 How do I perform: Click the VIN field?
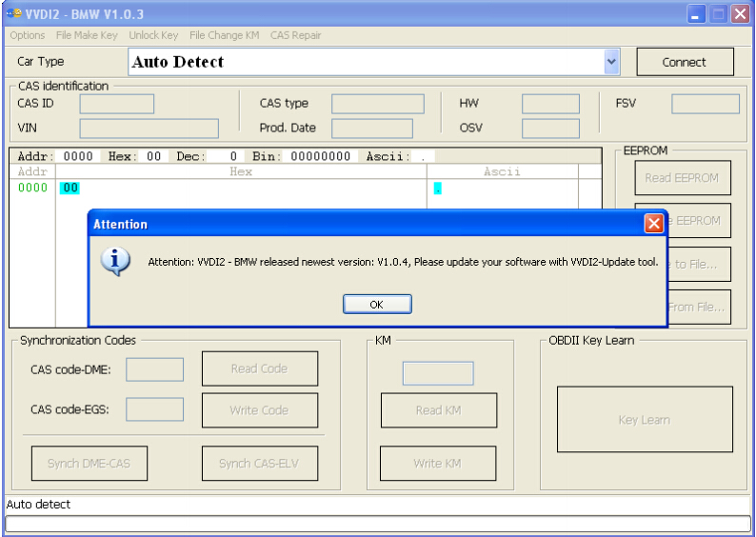[149, 129]
